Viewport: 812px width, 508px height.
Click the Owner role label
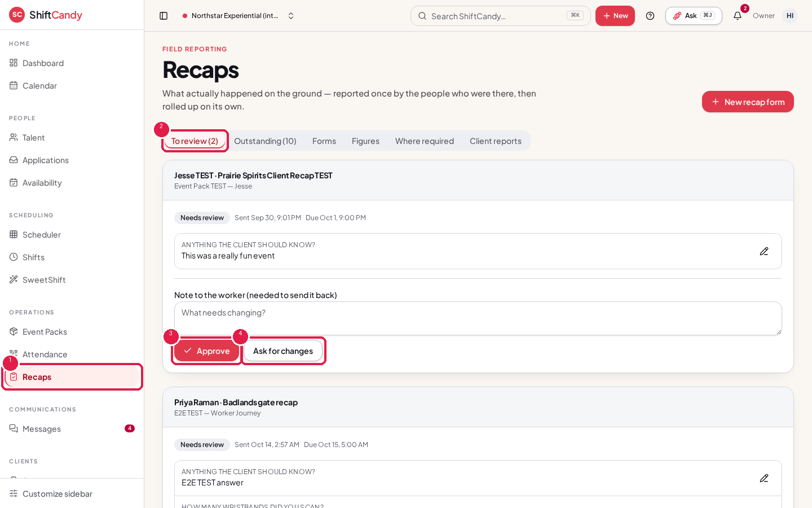764,16
